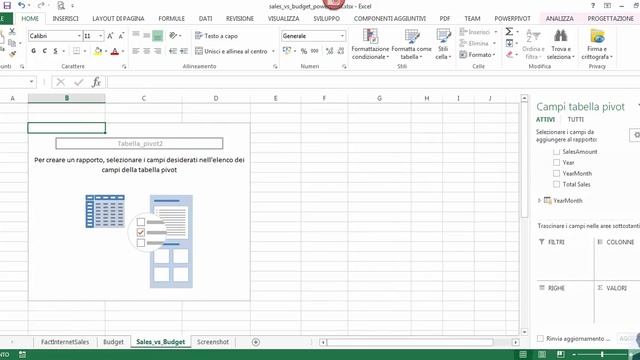This screenshot has height=360, width=640.
Task: Increase font size with the larger A icon
Action: click(x=110, y=36)
